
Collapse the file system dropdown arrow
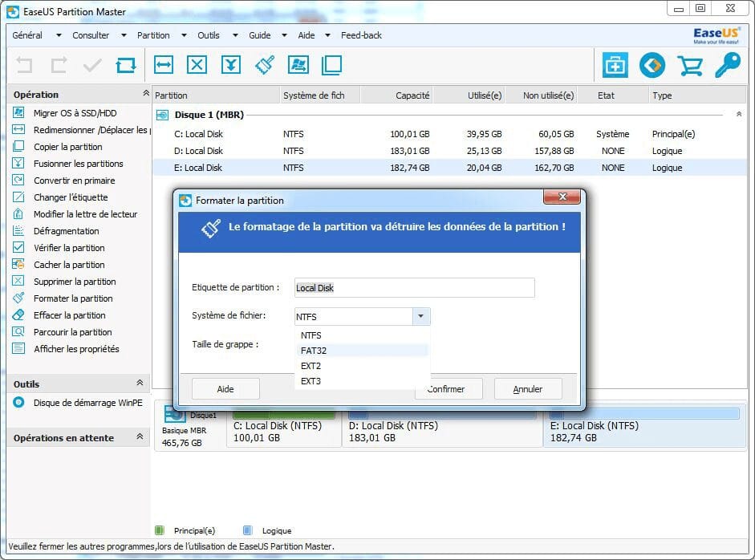point(421,316)
